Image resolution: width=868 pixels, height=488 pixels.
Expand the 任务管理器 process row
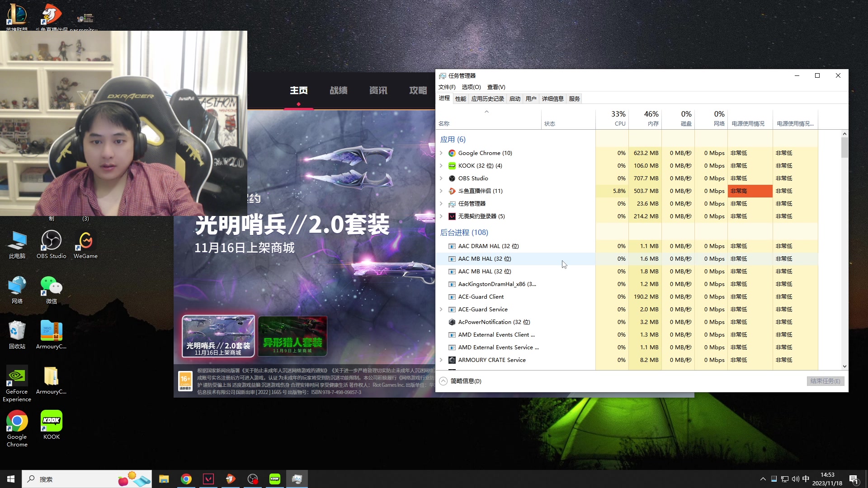[441, 204]
